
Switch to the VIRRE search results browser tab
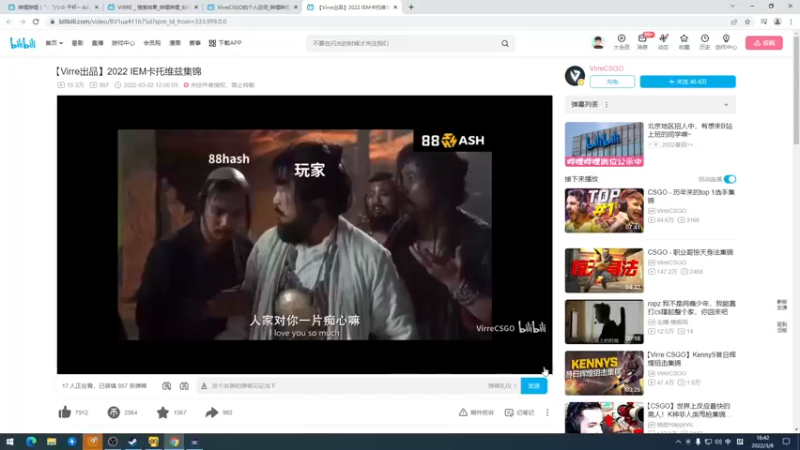152,7
